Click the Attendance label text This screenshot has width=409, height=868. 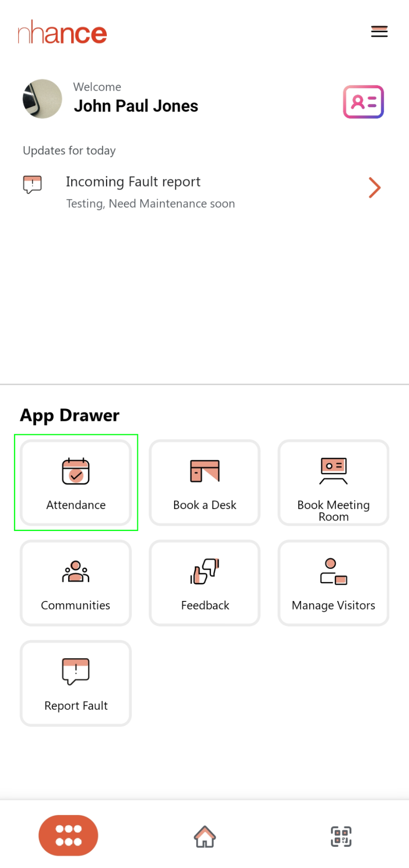tap(76, 505)
